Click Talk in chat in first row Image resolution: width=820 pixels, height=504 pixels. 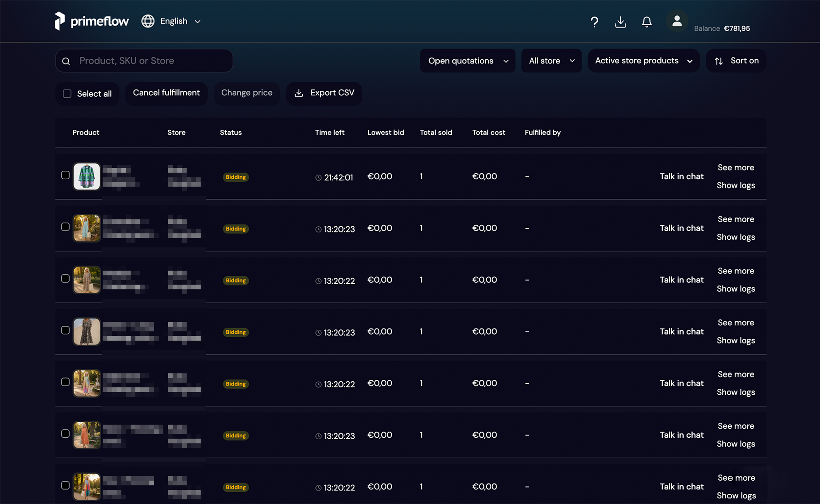[x=681, y=176]
